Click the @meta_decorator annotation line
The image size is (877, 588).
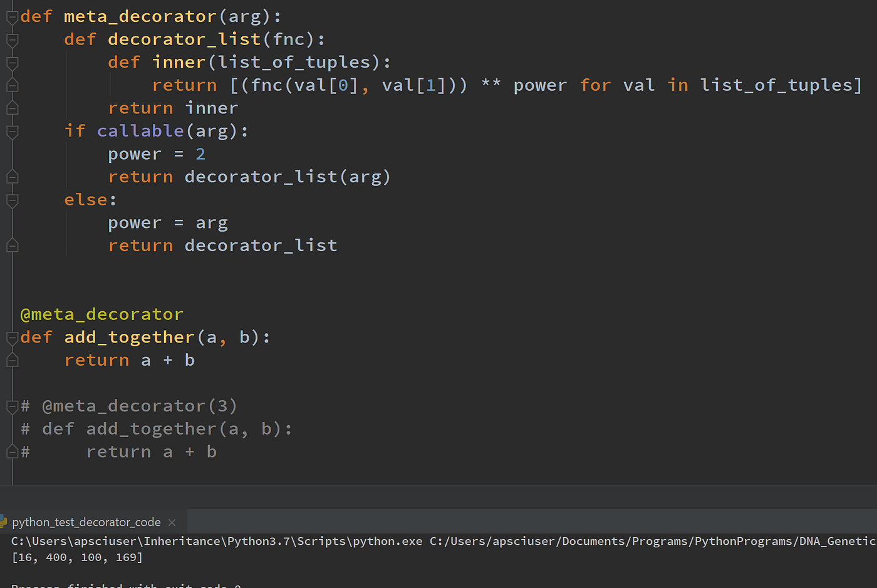(x=101, y=314)
